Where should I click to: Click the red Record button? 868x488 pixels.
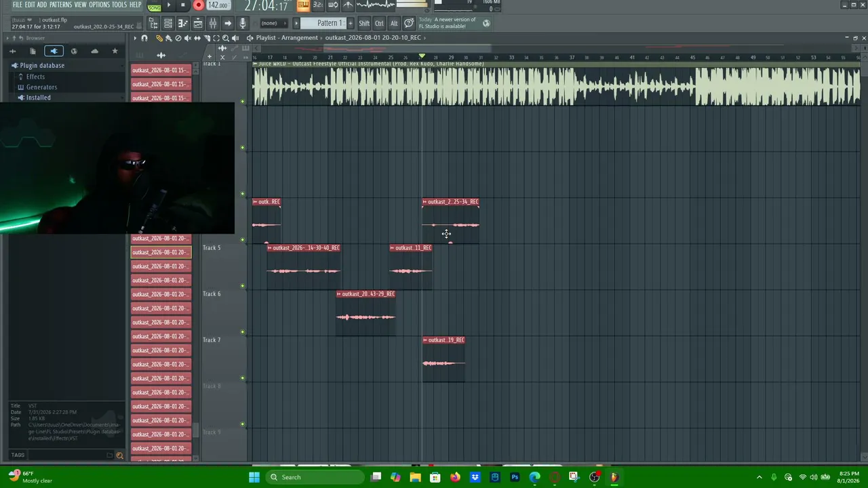[x=199, y=5]
